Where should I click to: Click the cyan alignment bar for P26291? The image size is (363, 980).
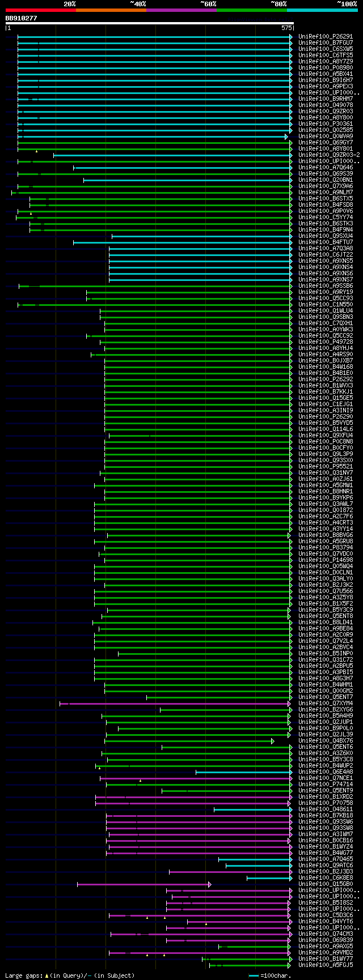[x=155, y=37]
